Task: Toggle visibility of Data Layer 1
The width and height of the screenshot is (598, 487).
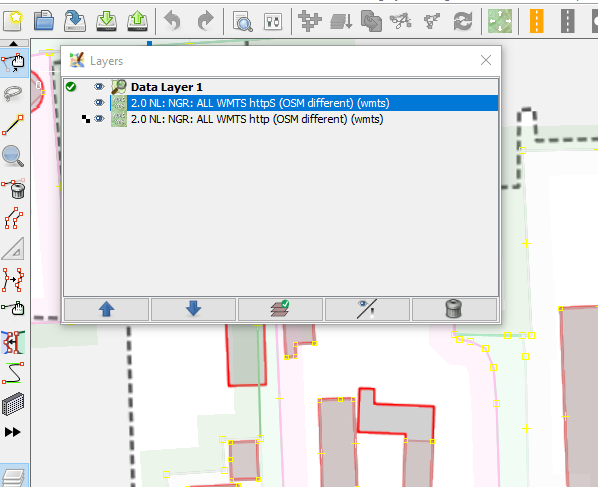Action: click(99, 87)
